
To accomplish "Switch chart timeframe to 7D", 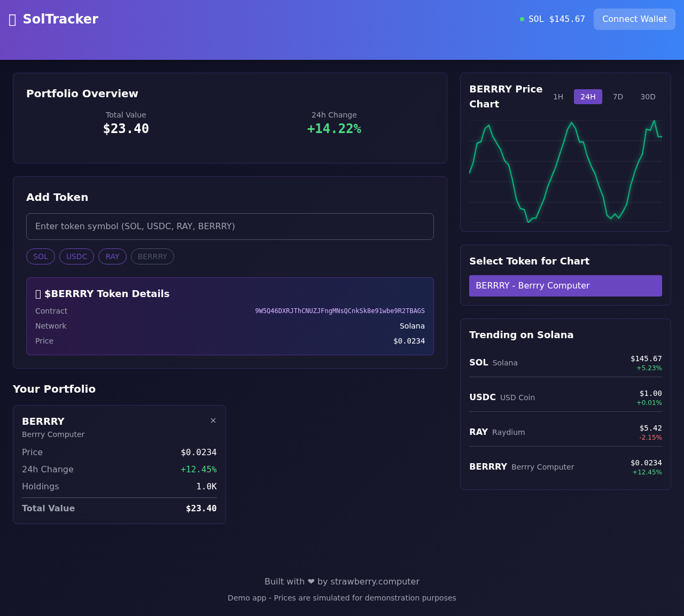I will coord(618,97).
